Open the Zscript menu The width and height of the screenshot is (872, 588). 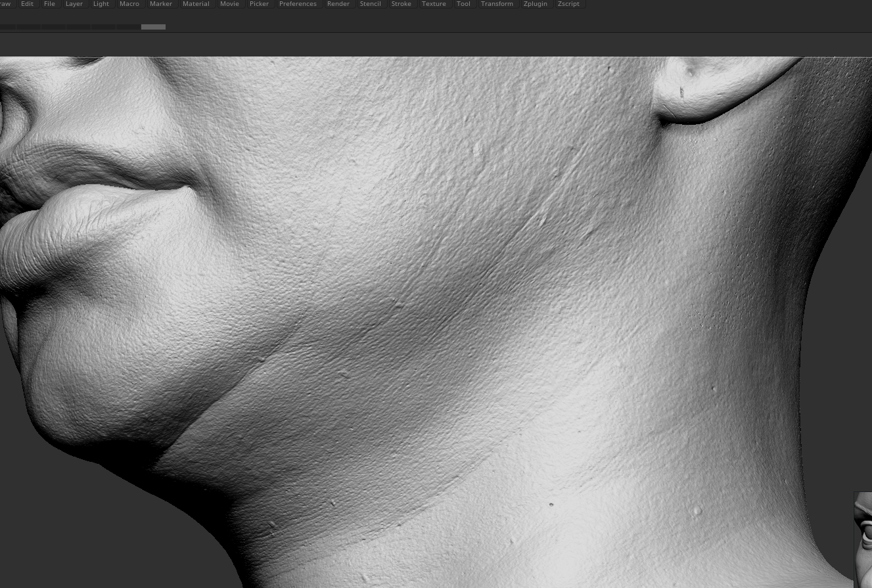568,4
